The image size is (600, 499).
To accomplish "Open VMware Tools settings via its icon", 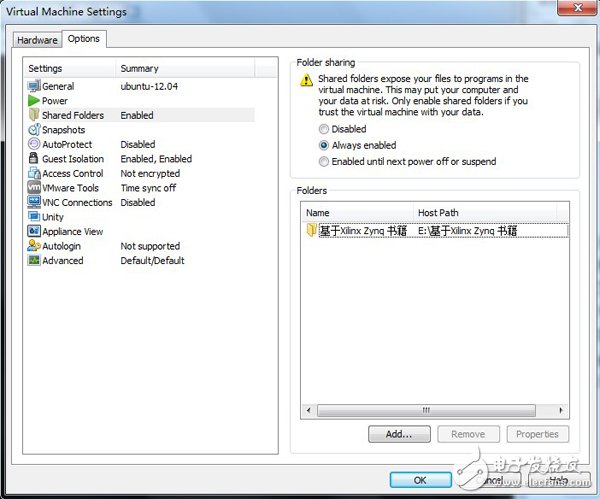I will (34, 188).
